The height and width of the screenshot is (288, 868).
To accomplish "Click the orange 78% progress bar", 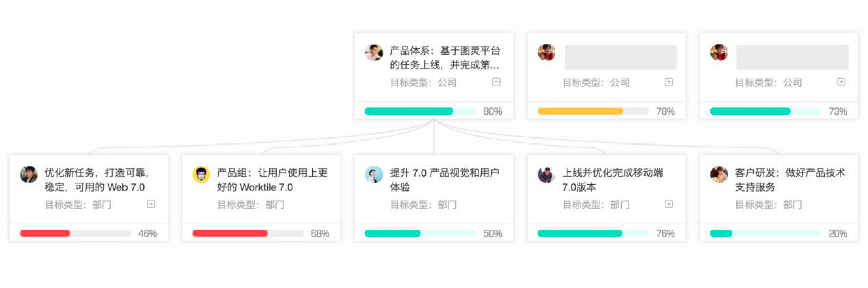I will [x=593, y=111].
